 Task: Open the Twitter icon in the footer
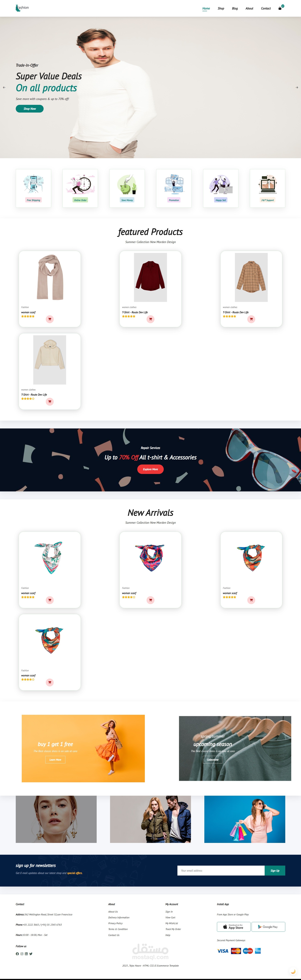pyautogui.click(x=31, y=954)
